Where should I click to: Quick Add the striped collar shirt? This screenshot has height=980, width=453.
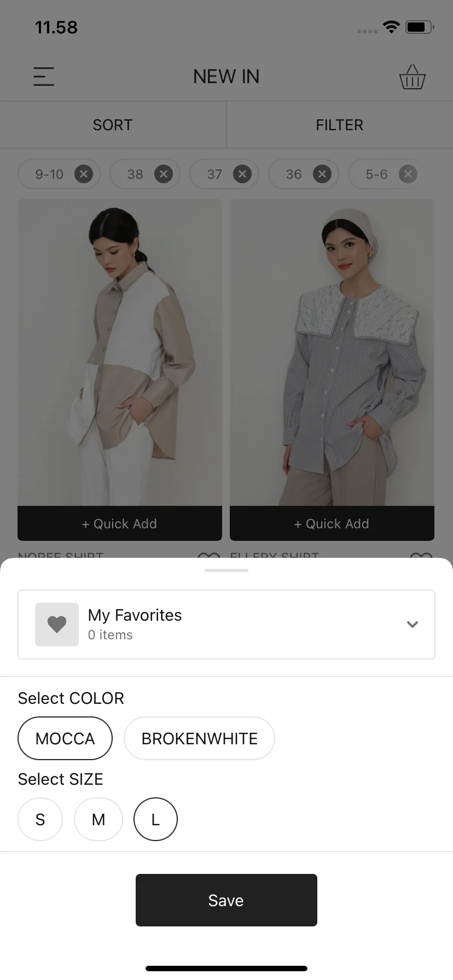[x=332, y=523]
